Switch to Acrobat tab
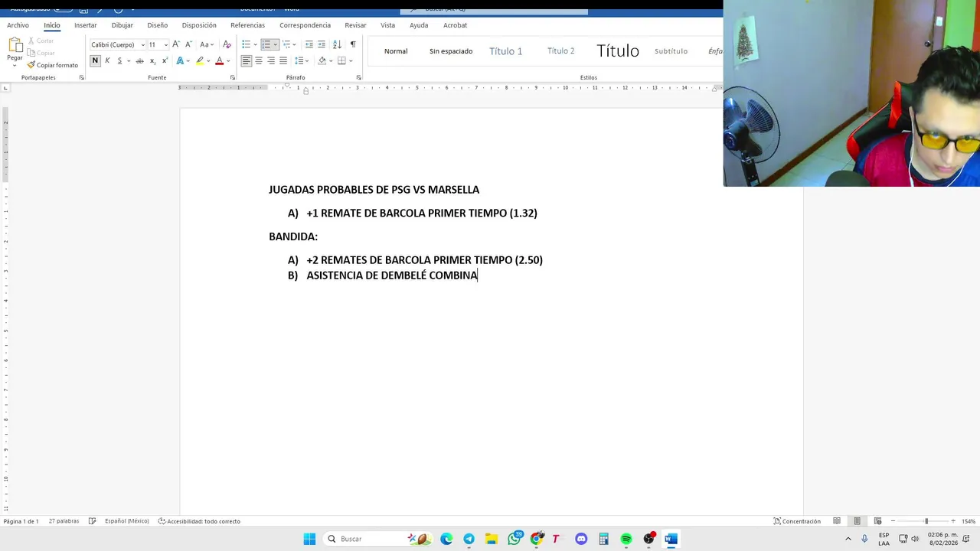The image size is (980, 551). [455, 25]
